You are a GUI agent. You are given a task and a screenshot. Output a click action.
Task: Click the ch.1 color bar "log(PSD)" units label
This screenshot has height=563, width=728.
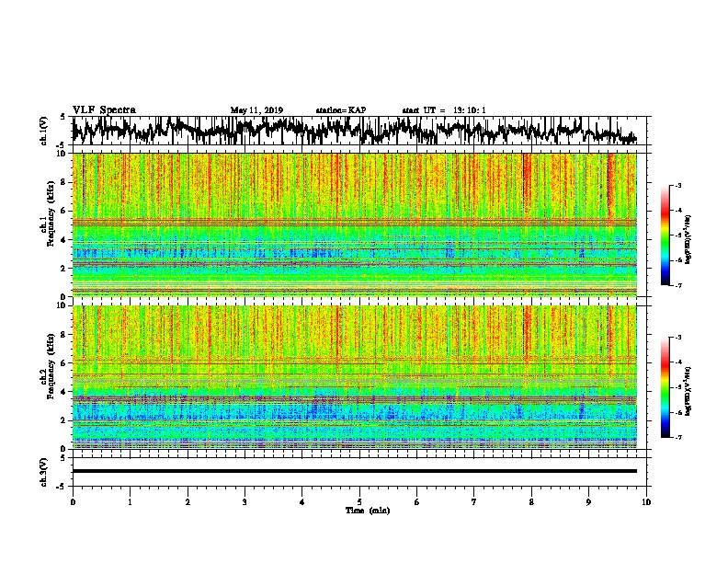688,240
